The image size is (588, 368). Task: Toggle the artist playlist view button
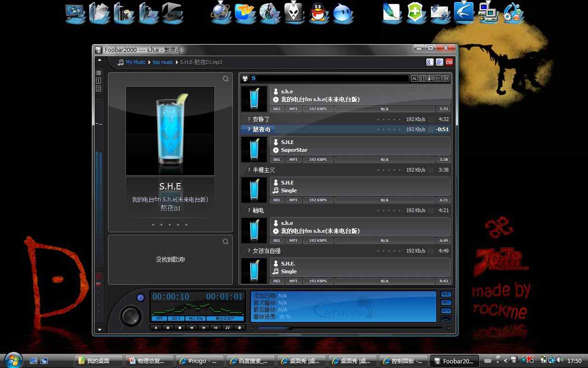click(430, 79)
